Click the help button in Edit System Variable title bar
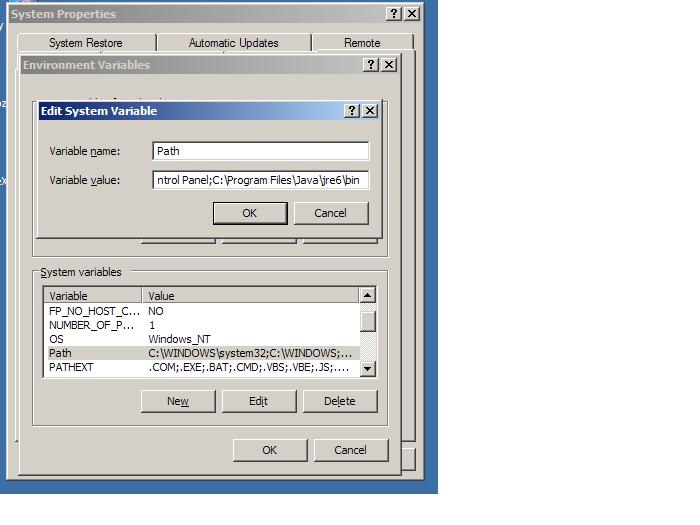The height and width of the screenshot is (525, 700). [352, 111]
